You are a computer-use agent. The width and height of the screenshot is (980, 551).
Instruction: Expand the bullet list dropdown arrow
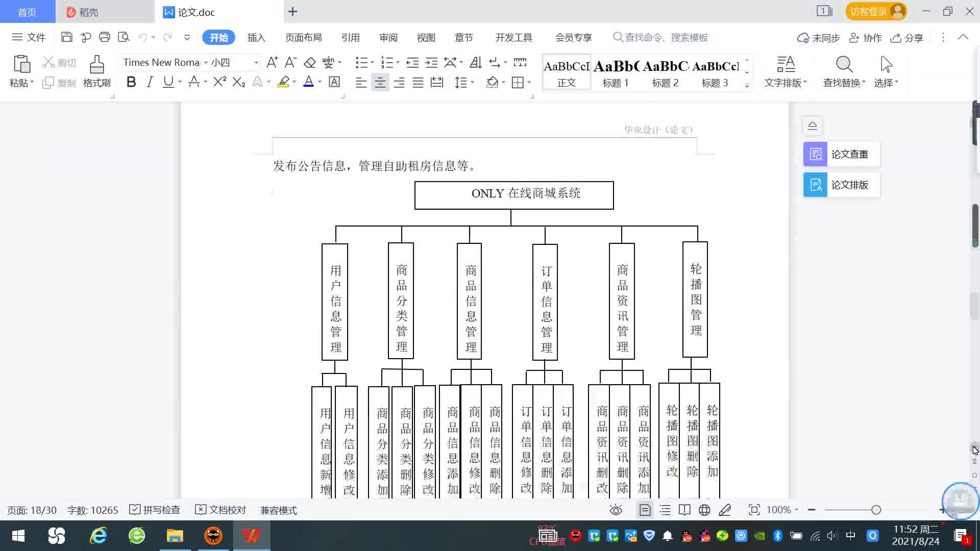pos(372,62)
